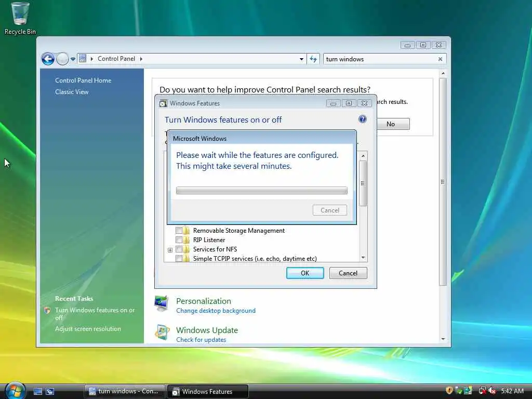Open the address bar history dropdown

click(301, 59)
